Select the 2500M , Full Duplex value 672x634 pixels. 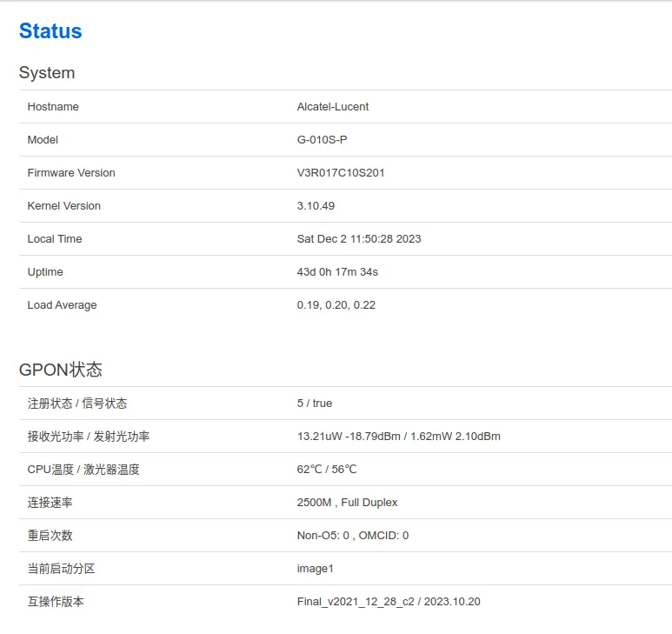(347, 502)
